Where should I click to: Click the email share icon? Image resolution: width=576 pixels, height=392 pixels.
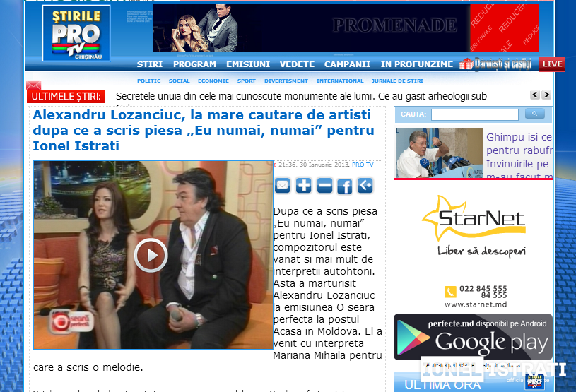pos(283,186)
